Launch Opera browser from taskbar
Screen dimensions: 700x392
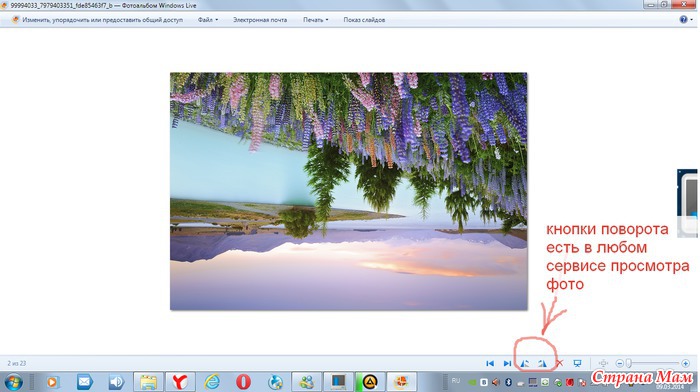[x=243, y=382]
